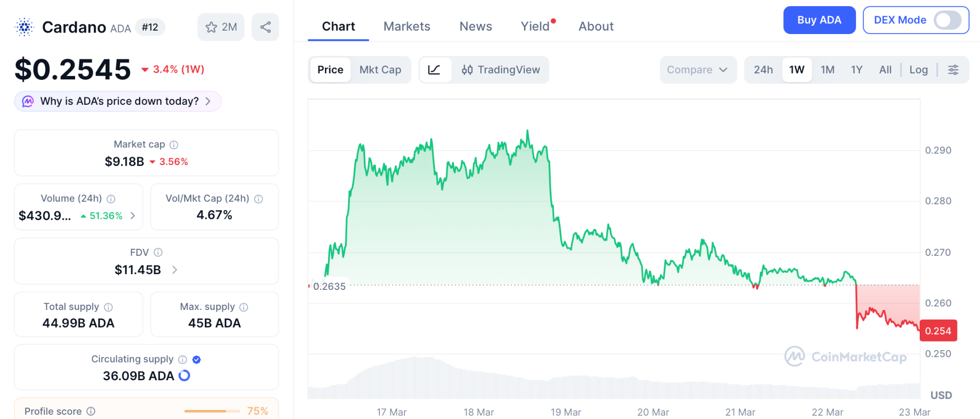Switch to the Markets tab

tap(407, 26)
